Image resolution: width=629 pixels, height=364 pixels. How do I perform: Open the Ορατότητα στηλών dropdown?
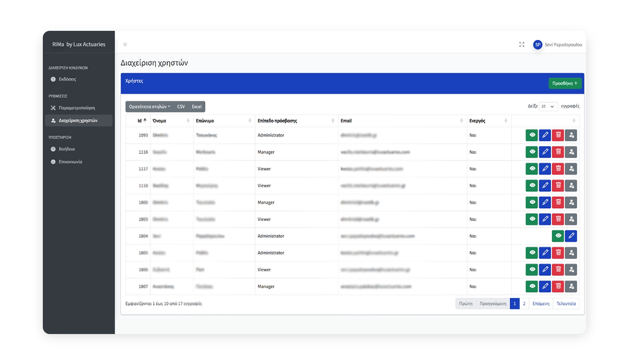[x=149, y=107]
